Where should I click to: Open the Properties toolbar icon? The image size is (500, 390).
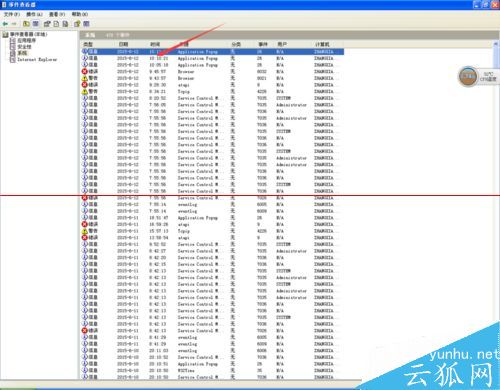47,24
